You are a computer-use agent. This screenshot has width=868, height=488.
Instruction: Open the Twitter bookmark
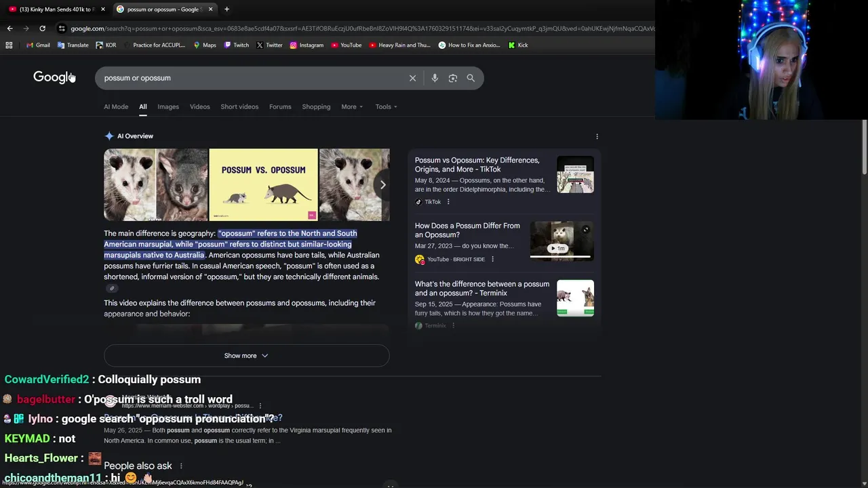click(x=269, y=45)
